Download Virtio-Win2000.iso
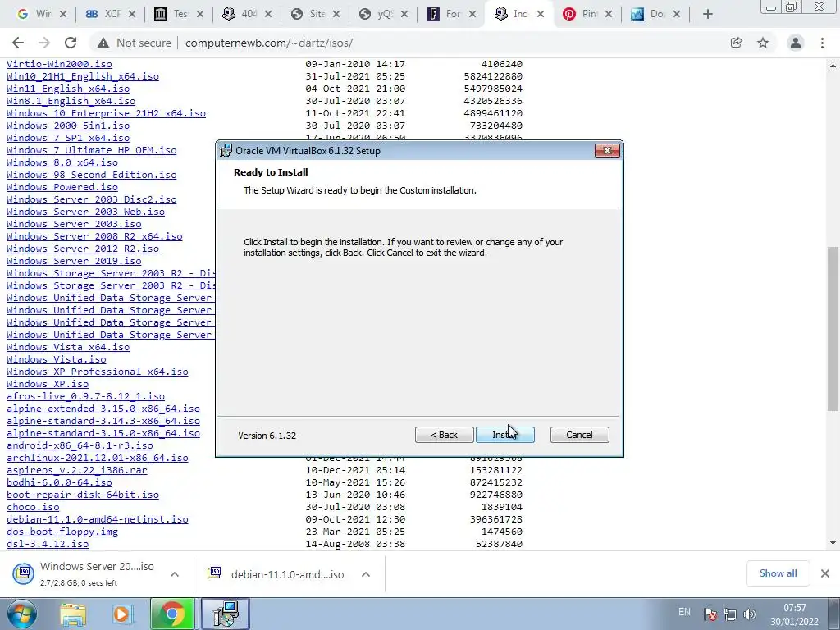 coord(59,64)
